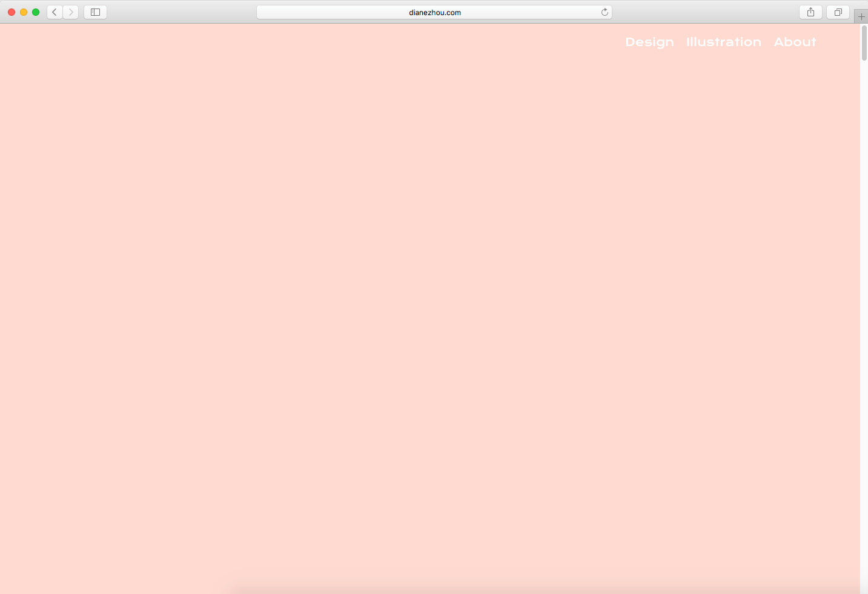Show the tab overview
Viewport: 868px width, 594px height.
point(838,12)
